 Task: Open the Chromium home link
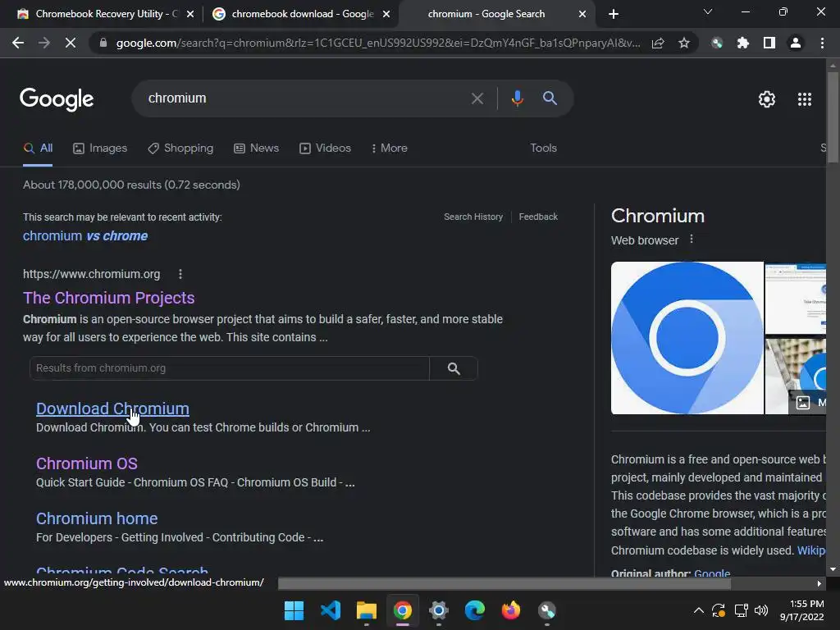point(97,519)
